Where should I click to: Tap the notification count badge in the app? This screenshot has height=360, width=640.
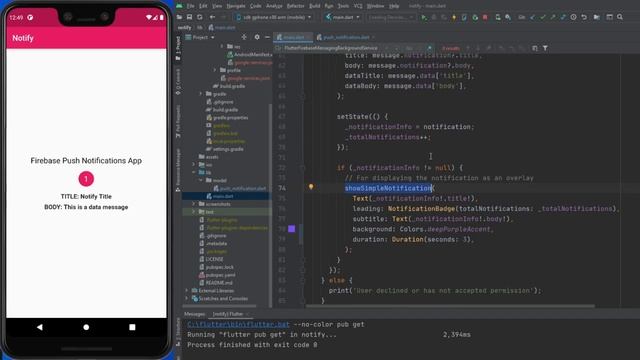point(86,179)
